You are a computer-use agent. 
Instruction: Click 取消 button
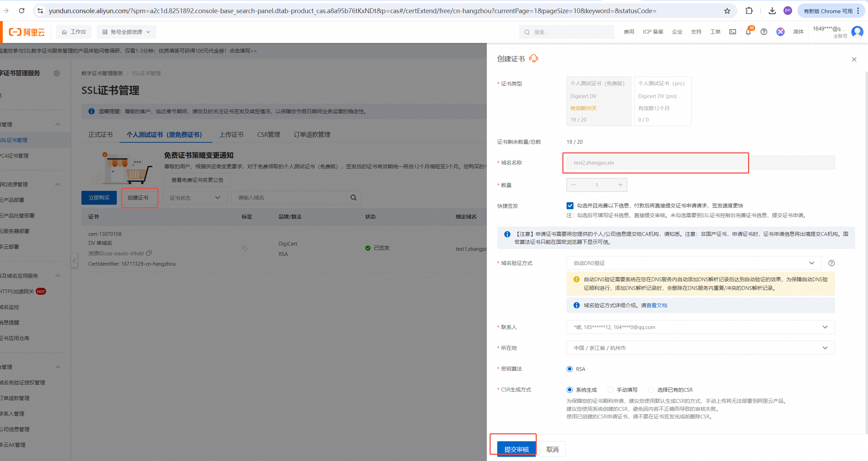[x=552, y=449]
